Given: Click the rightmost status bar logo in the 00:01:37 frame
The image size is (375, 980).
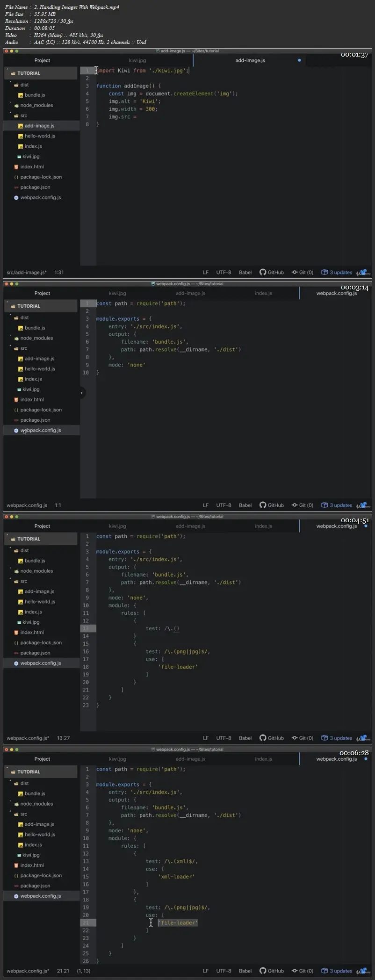Looking at the screenshot, I should 363,272.
